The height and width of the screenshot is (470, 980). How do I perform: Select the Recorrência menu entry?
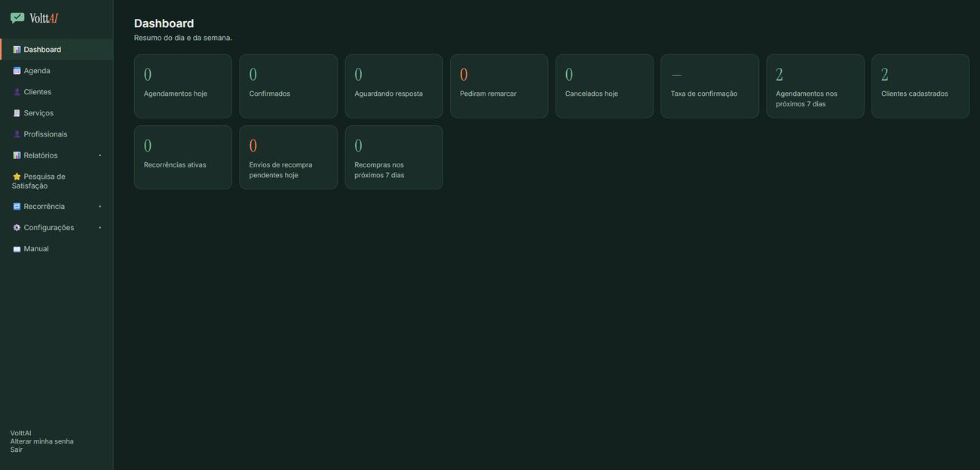57,207
